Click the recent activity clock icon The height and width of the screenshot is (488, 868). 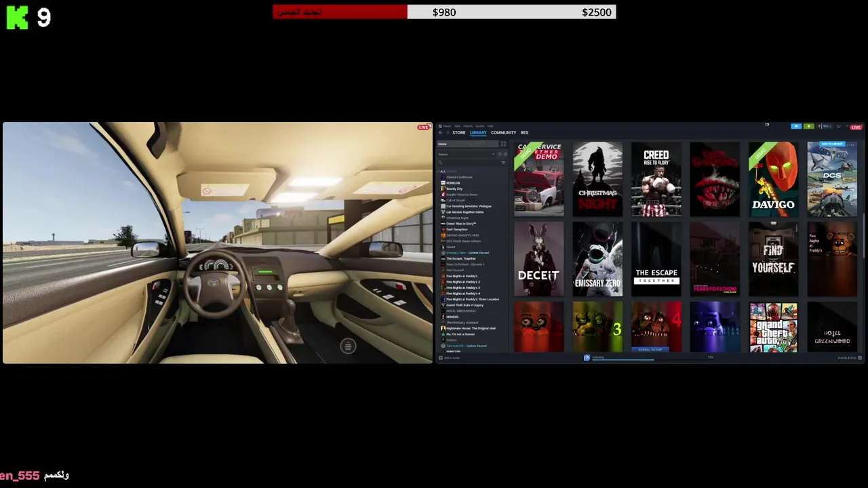[500, 155]
